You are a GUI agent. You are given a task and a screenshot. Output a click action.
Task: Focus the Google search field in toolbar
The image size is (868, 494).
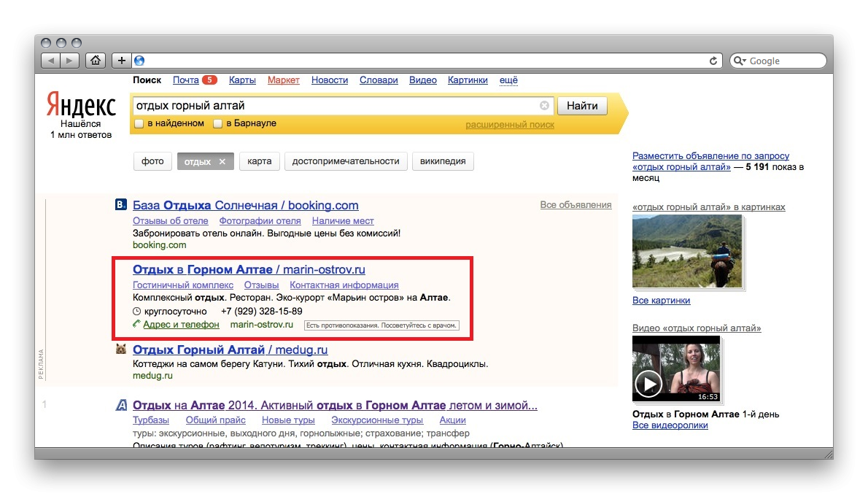click(x=778, y=61)
